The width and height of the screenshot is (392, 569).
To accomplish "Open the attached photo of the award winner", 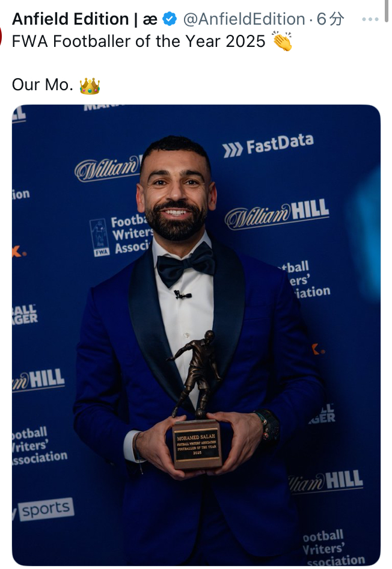I will click(196, 335).
